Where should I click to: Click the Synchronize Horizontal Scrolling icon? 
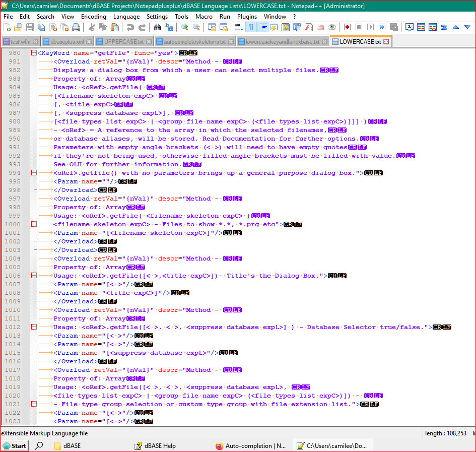(x=224, y=28)
